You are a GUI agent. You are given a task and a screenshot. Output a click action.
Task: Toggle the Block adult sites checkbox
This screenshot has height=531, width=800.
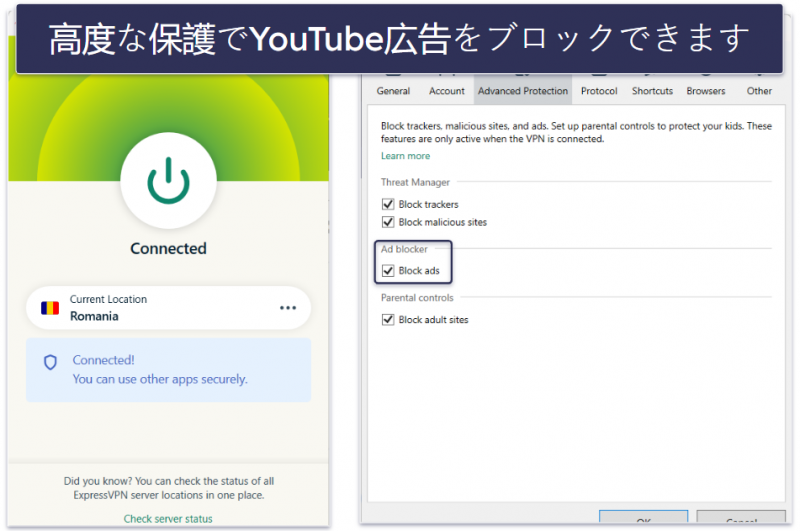coord(388,319)
